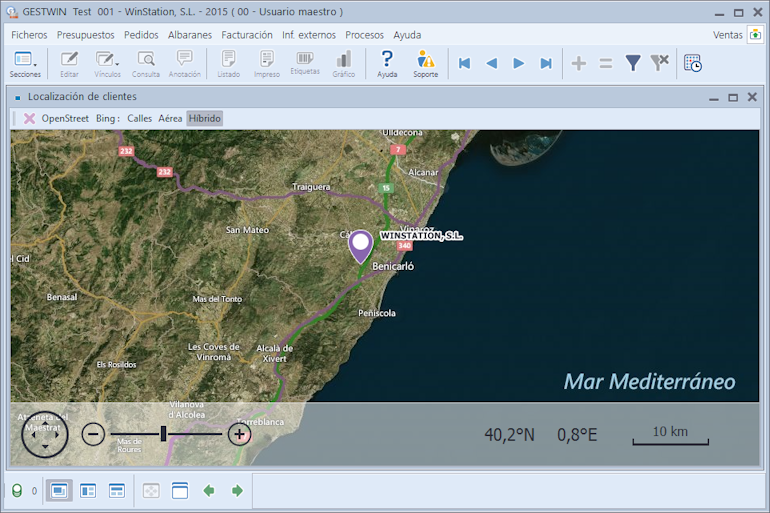Open the Procesos menu
This screenshot has width=770, height=513.
[x=364, y=35]
